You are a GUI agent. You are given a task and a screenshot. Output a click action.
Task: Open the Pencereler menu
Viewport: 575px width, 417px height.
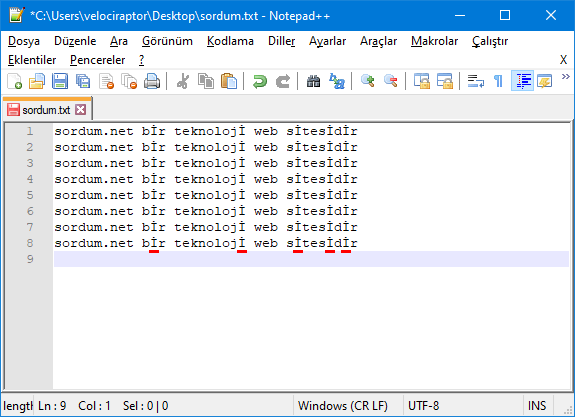98,60
